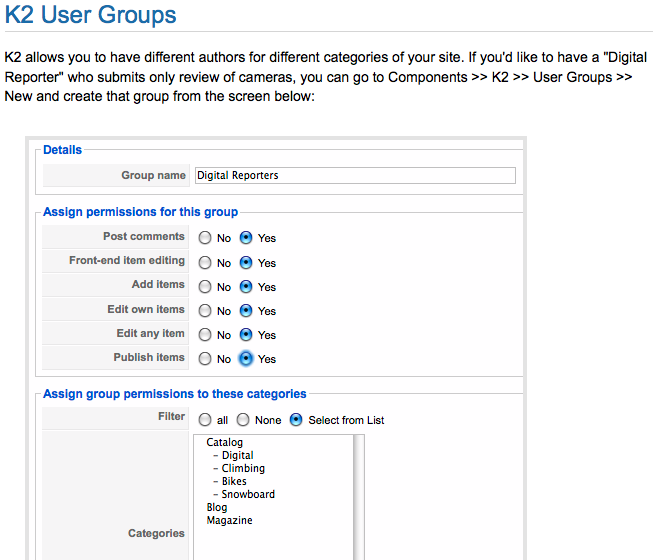Select Blog in the categories list

[217, 507]
